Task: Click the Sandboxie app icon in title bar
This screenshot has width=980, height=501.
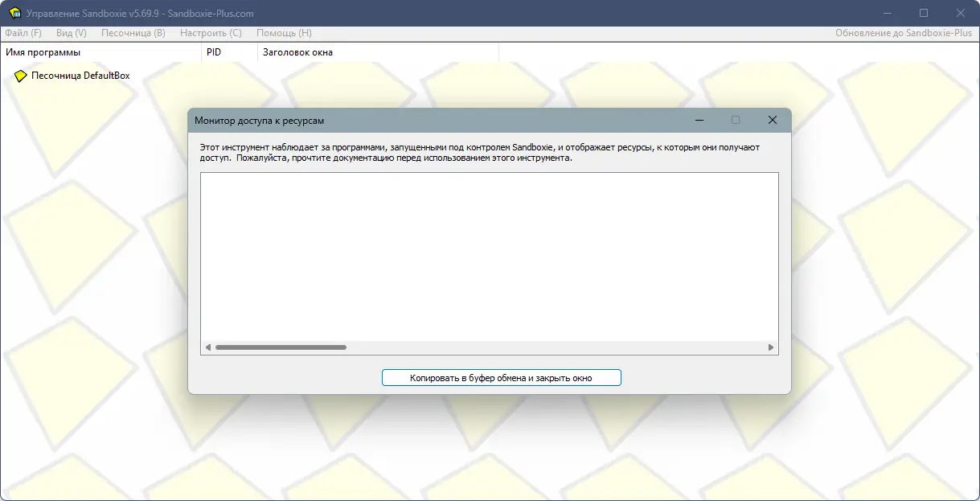Action: 14,13
